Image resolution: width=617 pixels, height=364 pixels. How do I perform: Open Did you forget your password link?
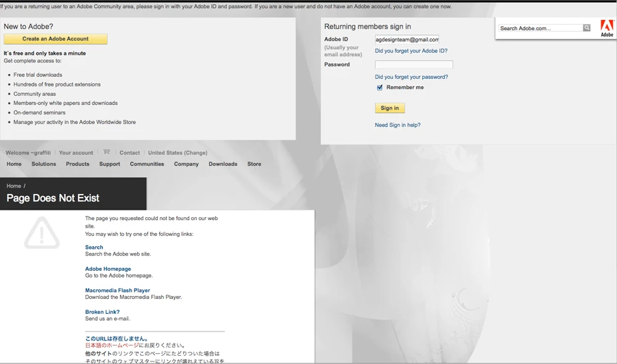click(x=411, y=77)
